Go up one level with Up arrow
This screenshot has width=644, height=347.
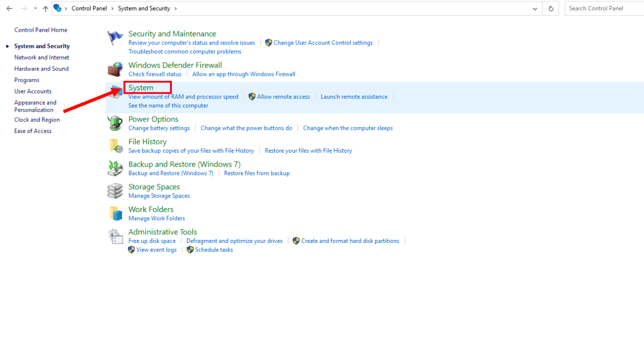click(x=46, y=8)
